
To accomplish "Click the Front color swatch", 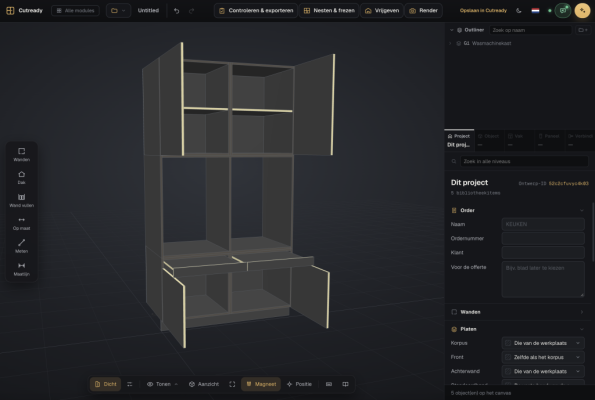I will (508, 357).
